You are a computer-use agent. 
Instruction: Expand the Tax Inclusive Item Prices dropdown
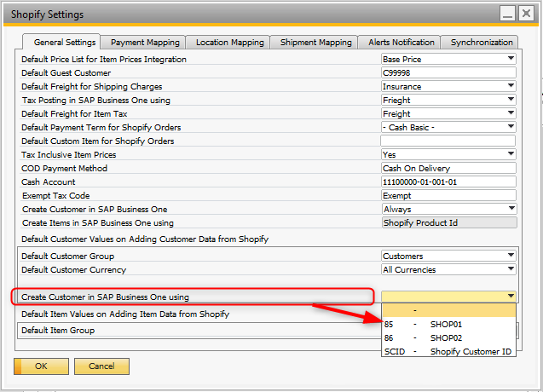coord(511,154)
